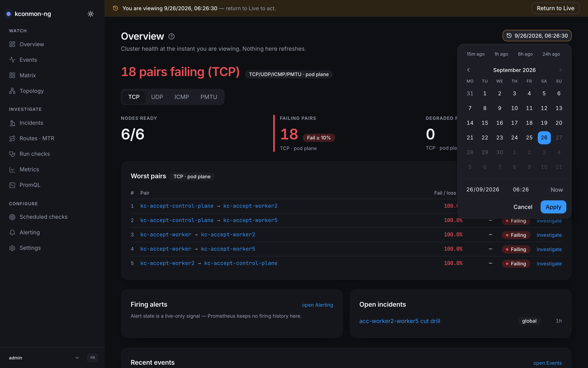Open the command palette ⌘K button

pyautogui.click(x=92, y=358)
